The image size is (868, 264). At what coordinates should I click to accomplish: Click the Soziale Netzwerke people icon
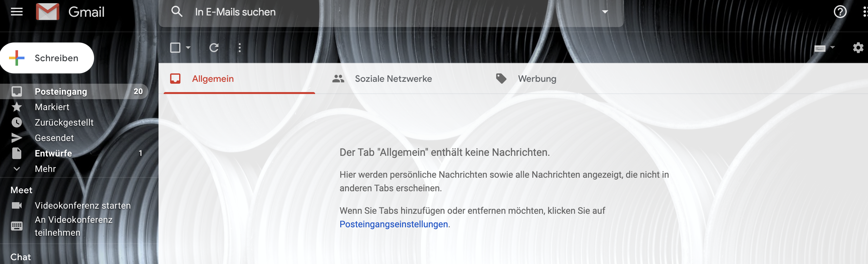click(338, 79)
